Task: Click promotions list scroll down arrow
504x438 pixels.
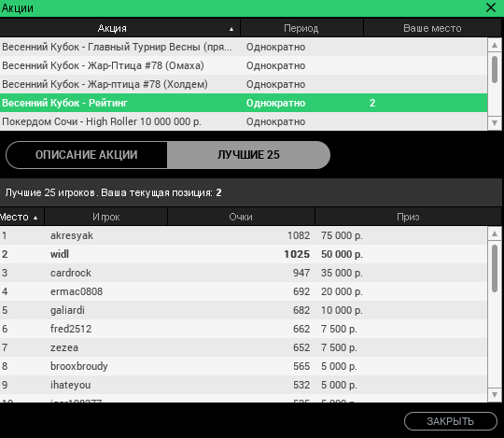Action: click(495, 123)
